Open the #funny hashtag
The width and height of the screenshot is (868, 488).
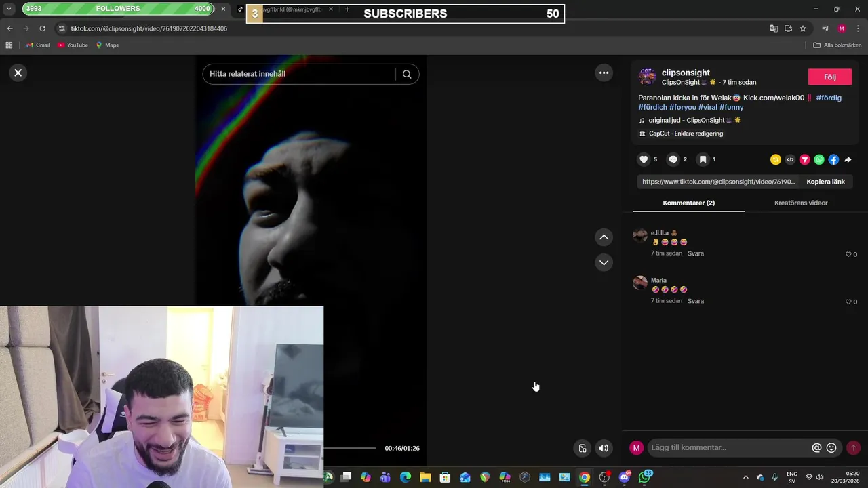pos(731,107)
